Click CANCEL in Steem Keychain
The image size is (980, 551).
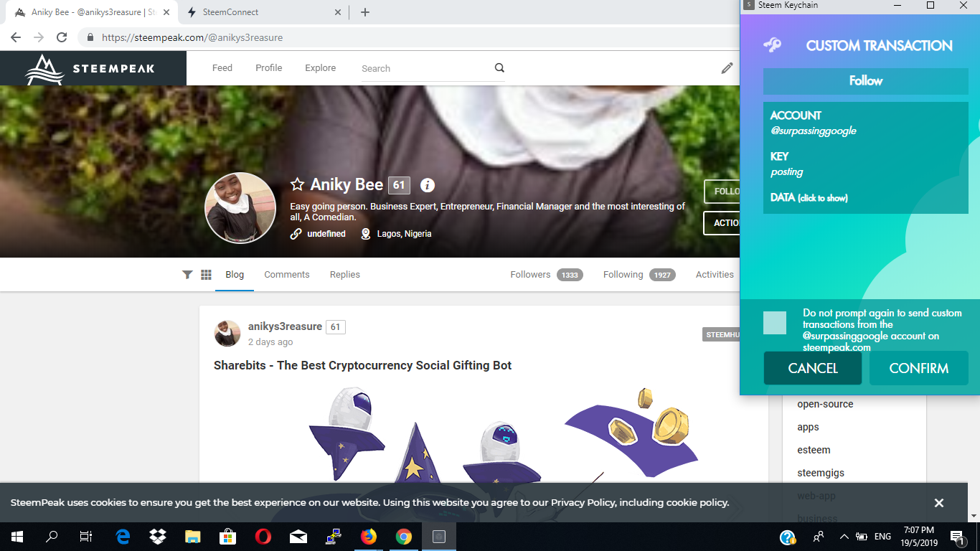813,368
